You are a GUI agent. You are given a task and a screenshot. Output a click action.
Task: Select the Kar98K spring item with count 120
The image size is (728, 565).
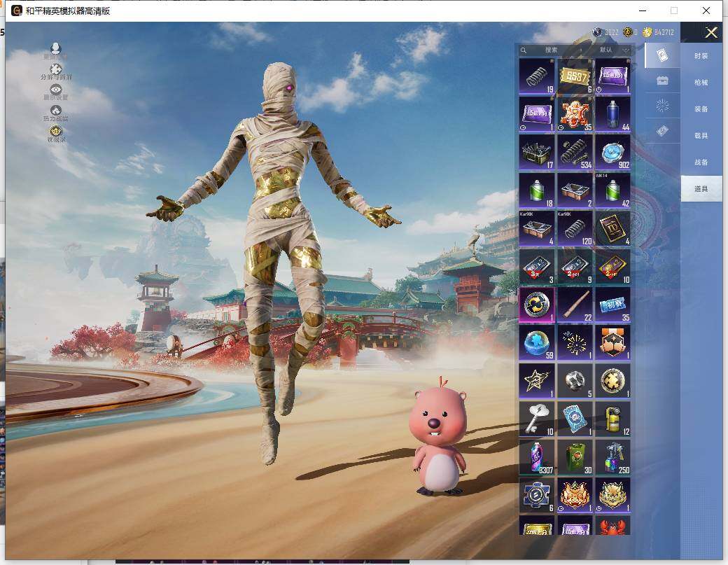tap(575, 228)
